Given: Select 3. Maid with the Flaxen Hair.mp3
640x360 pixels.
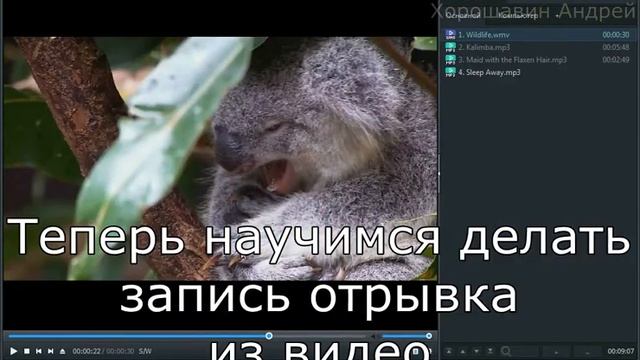Looking at the screenshot, I should coord(538,60).
